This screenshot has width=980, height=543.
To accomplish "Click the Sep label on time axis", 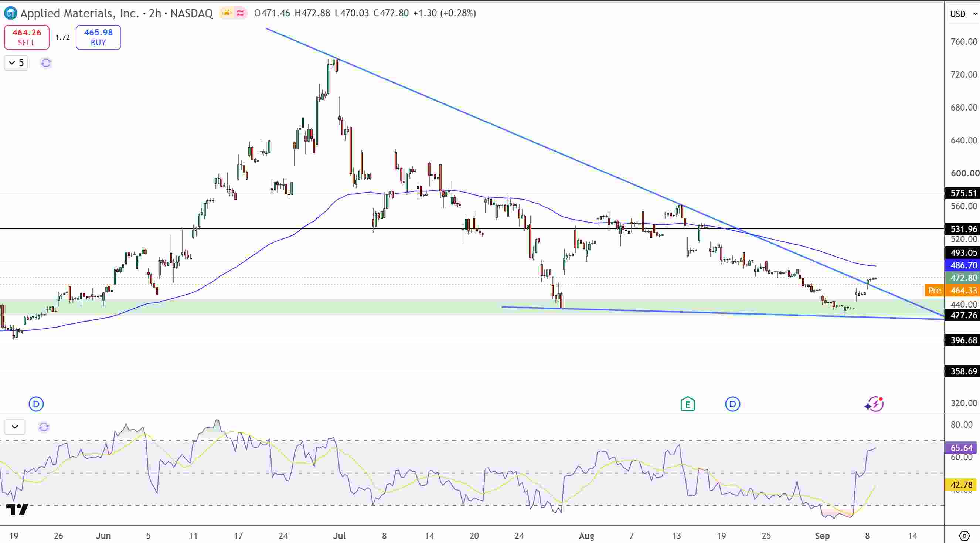I will point(822,536).
